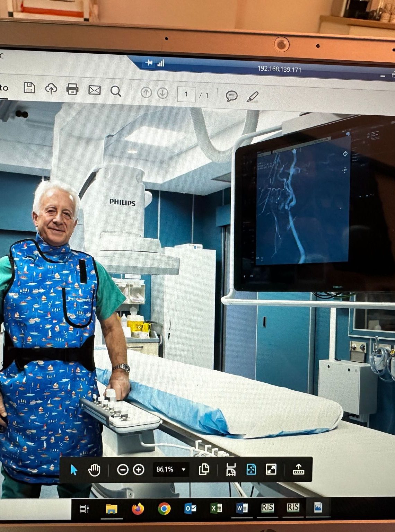This screenshot has height=532, width=395.
Task: Open the search magnifier tool
Action: point(116,91)
